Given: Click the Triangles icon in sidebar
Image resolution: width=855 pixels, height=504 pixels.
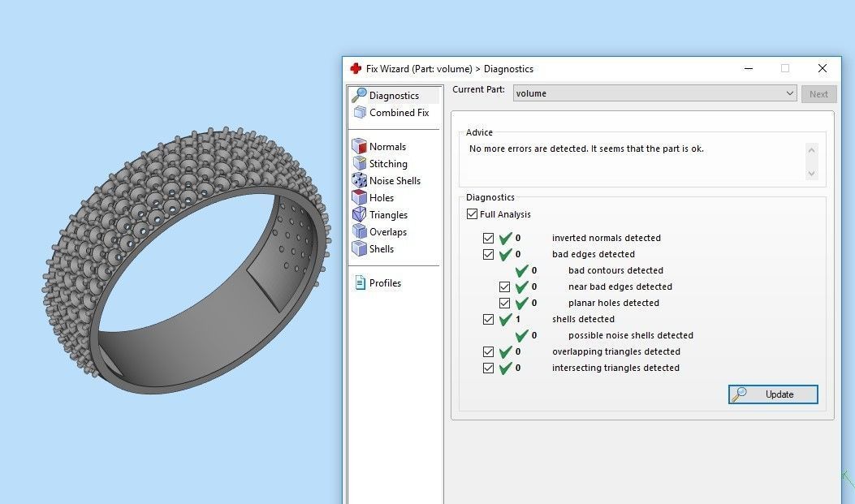Looking at the screenshot, I should click(360, 214).
